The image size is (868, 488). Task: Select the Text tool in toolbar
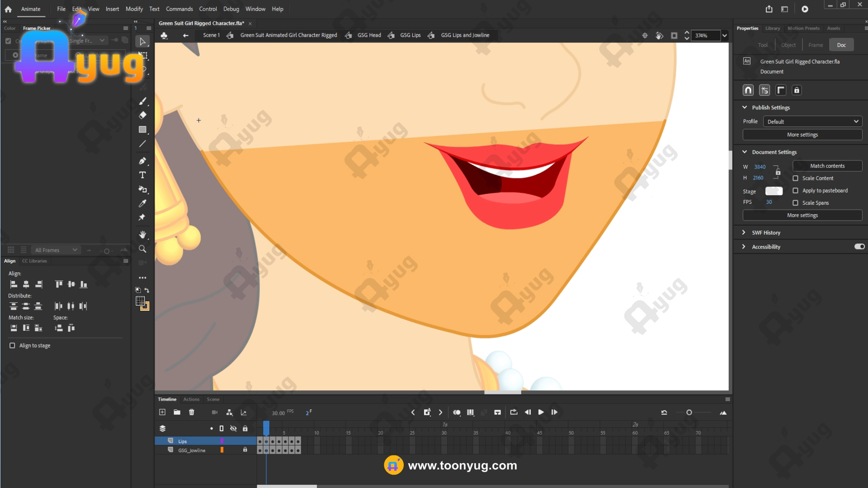[142, 175]
